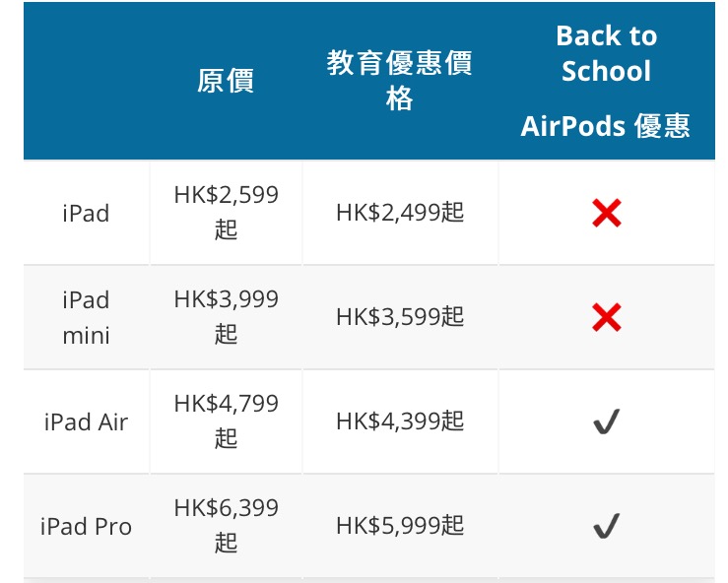Click iPad mini education price HK$3,599起

point(400,317)
